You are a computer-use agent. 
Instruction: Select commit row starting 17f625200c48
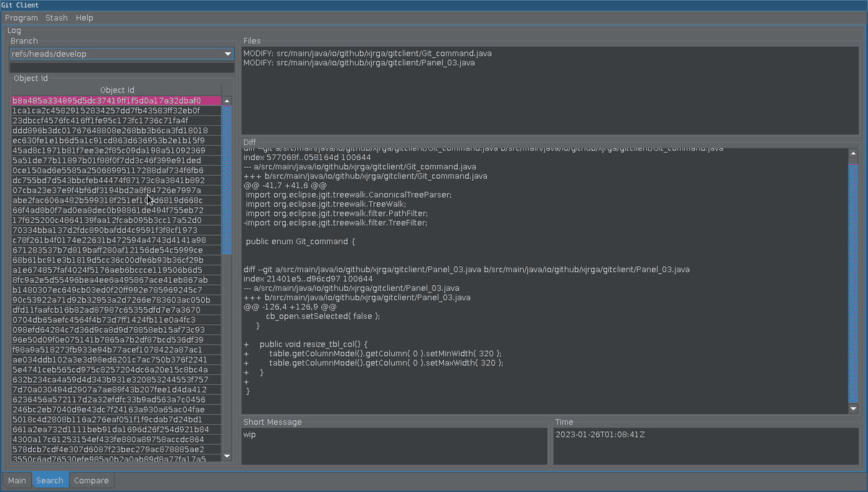[x=116, y=220]
